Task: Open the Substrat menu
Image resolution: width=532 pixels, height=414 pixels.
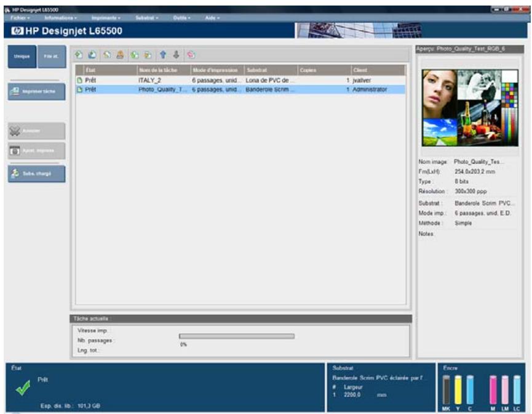Action: pos(146,18)
